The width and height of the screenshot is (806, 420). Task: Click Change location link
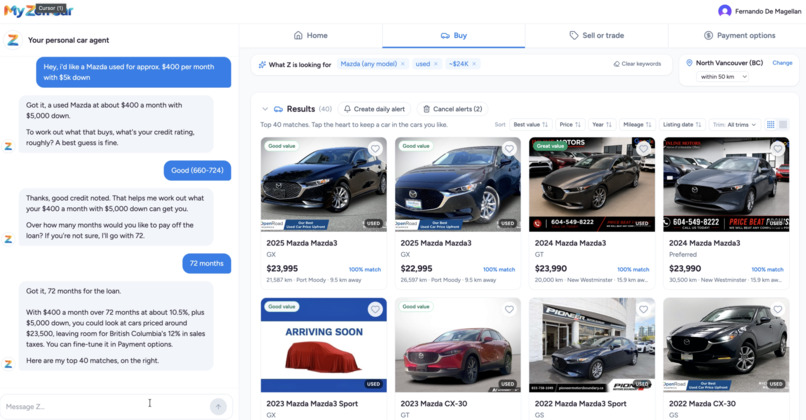[x=782, y=63]
